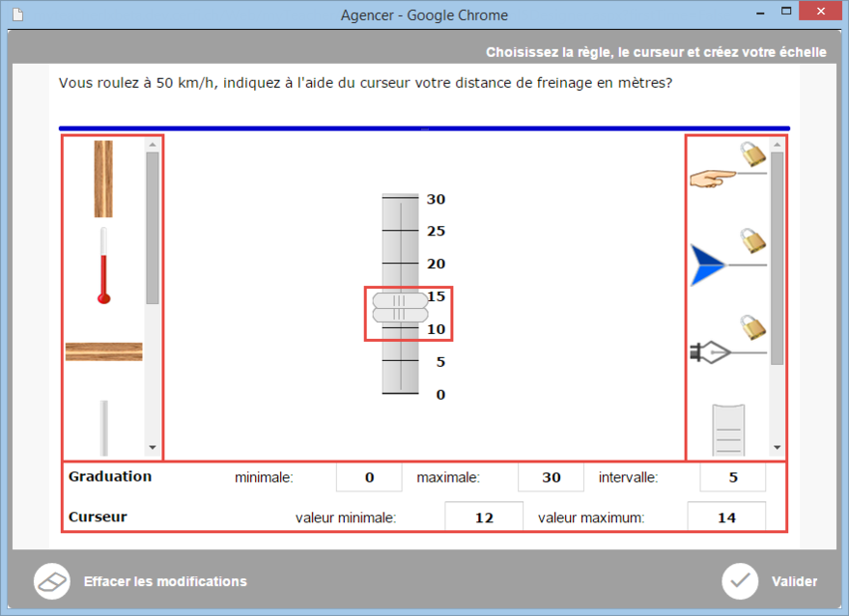Click the Valider checkmark icon
Viewport: 849px width, 616px height.
tap(740, 581)
